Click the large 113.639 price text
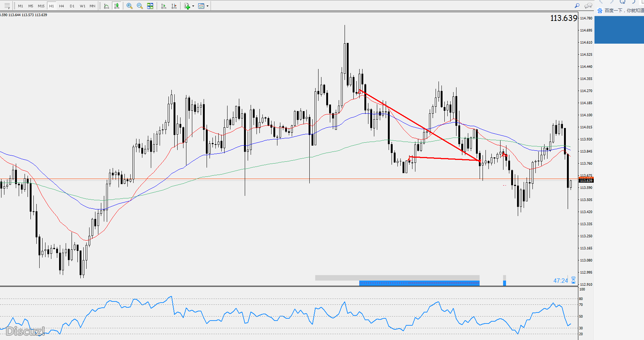 (x=564, y=18)
